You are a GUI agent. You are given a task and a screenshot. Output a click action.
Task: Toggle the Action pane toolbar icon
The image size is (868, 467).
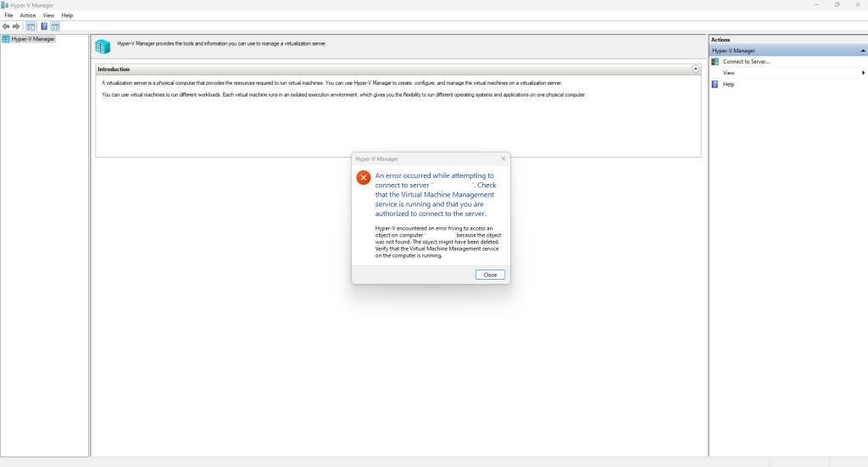coord(55,26)
